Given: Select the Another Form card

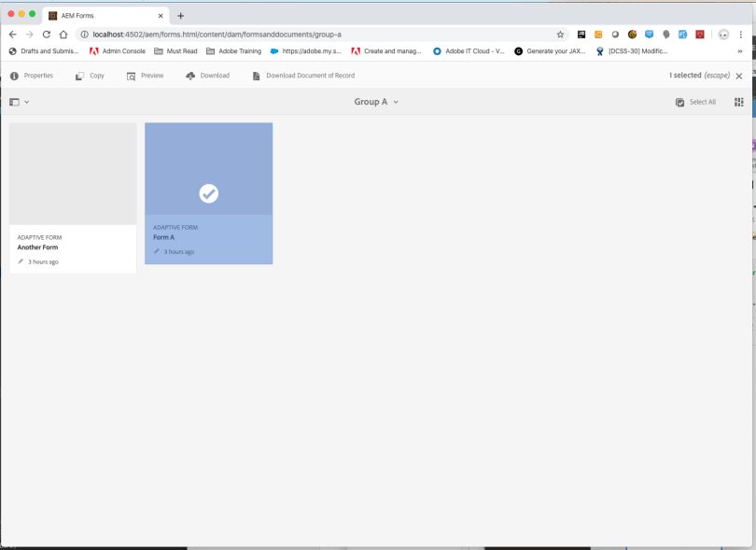Looking at the screenshot, I should click(73, 173).
